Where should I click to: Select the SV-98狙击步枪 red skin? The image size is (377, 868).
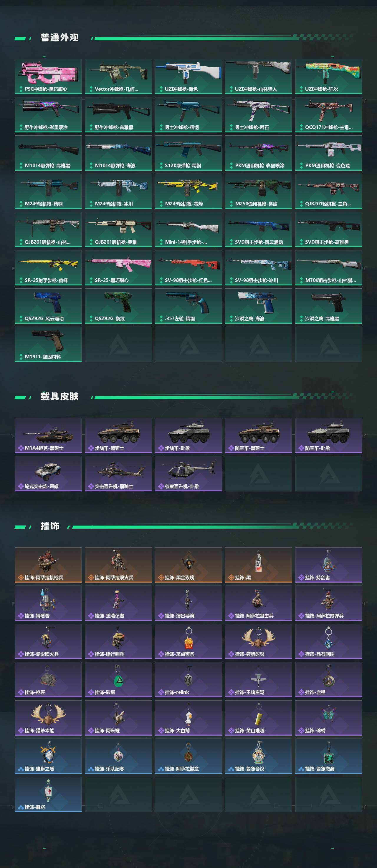188,267
